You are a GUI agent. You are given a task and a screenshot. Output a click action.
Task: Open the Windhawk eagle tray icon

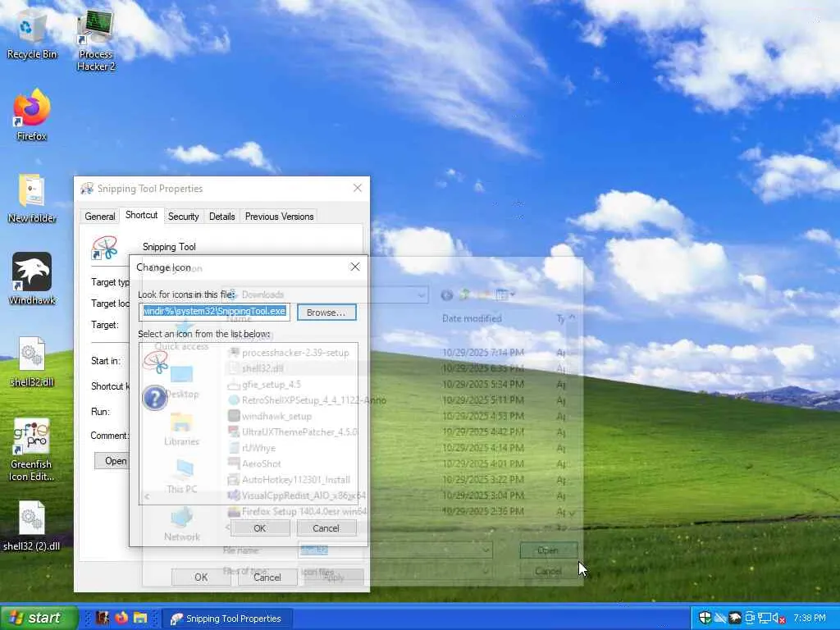[x=736, y=618]
